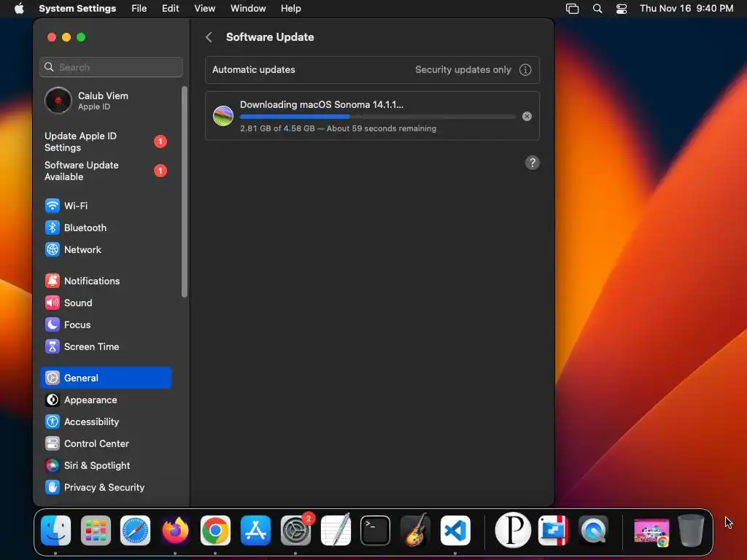Viewport: 747px width, 560px height.
Task: Open Launchpad from the Dock
Action: coord(96,531)
